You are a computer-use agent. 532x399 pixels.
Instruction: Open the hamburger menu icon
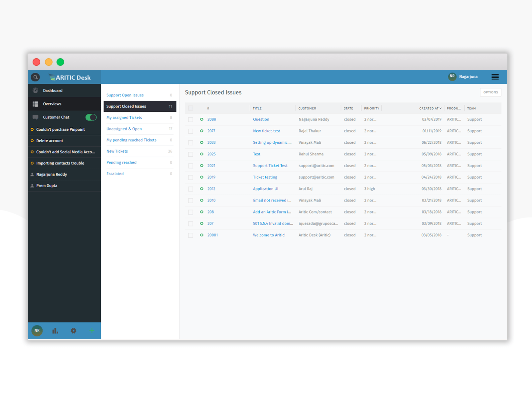coord(495,77)
